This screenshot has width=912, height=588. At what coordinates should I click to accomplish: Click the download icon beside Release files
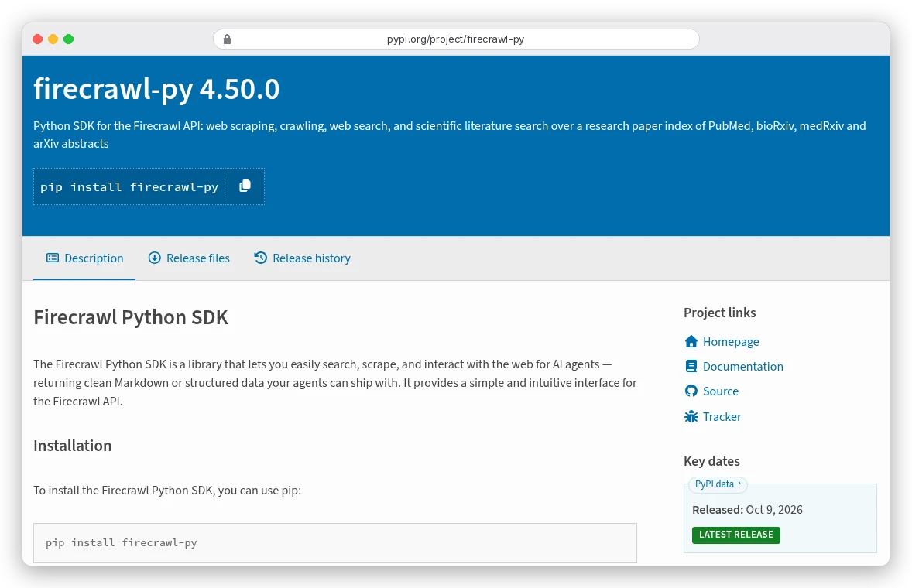click(x=154, y=258)
